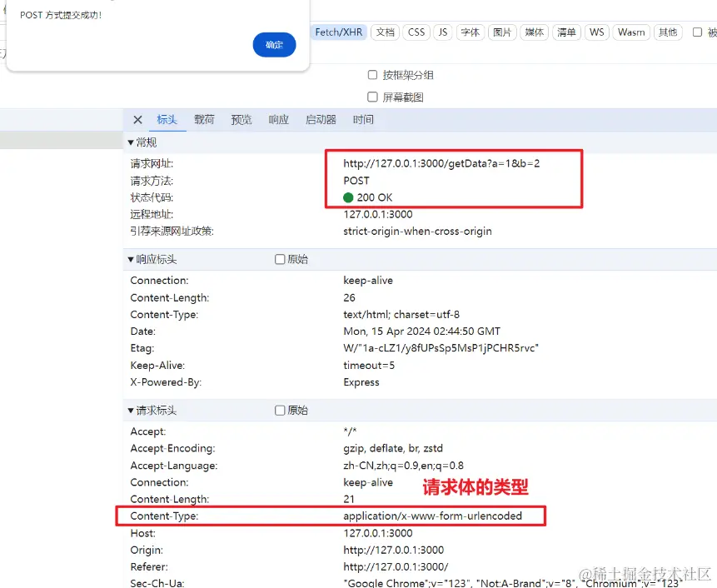Click the Host value 127.0.0.1:3000
717x588 pixels.
point(378,533)
